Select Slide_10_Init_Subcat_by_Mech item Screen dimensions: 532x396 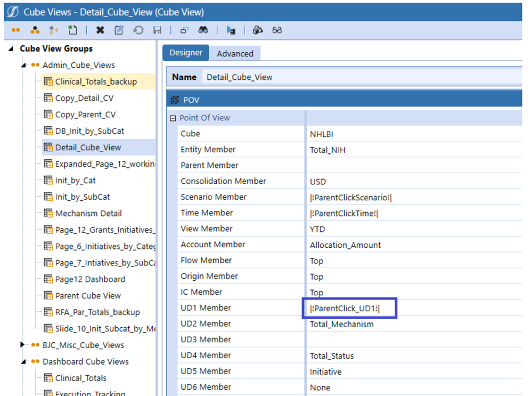105,329
